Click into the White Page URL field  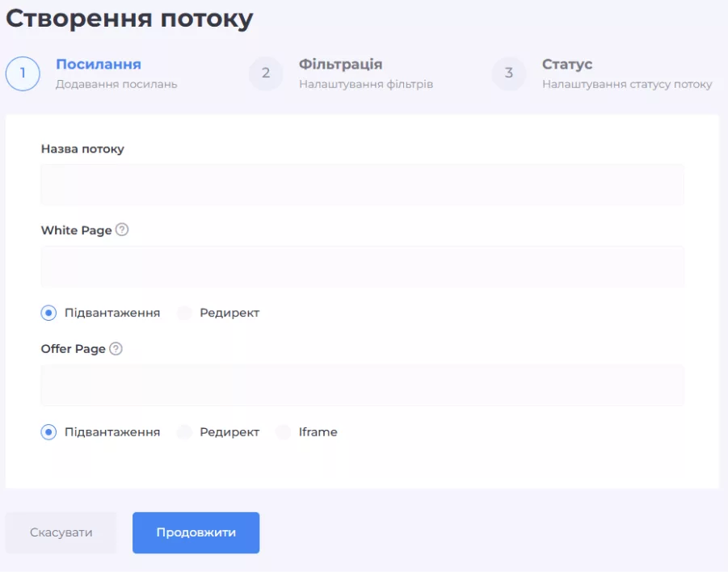pos(362,267)
